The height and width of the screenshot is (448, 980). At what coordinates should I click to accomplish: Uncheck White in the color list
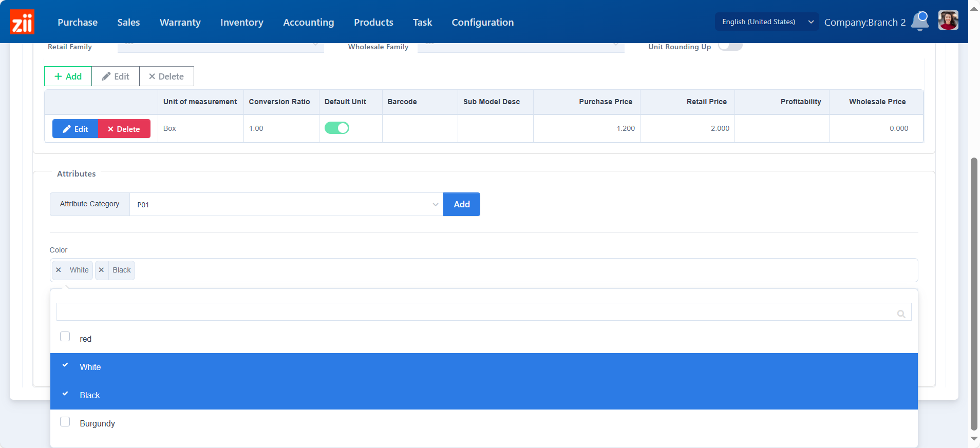click(65, 365)
